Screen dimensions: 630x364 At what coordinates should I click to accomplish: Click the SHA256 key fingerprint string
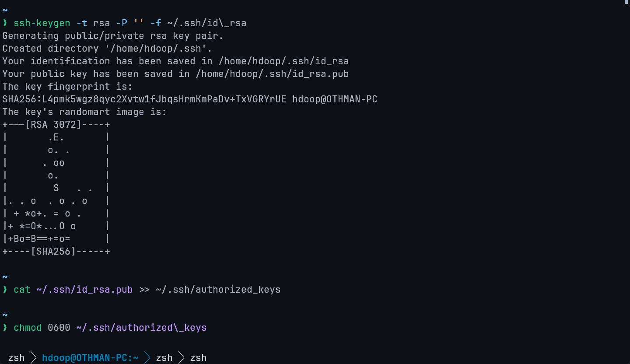click(x=144, y=99)
